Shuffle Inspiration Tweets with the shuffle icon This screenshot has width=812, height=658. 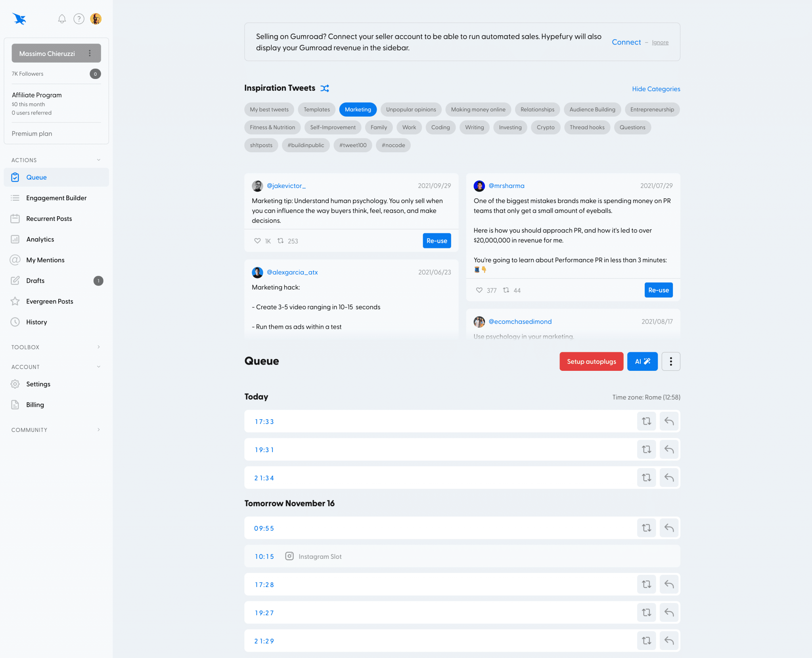coord(325,88)
